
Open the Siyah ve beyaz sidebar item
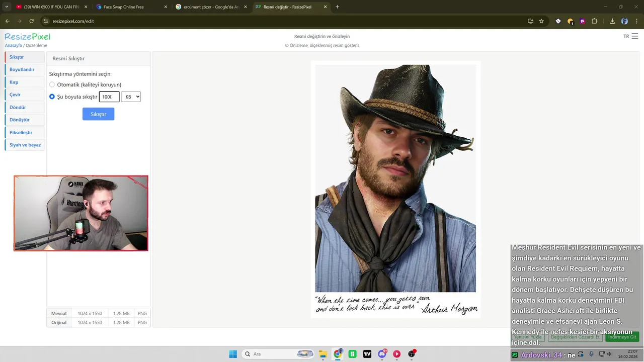25,145
